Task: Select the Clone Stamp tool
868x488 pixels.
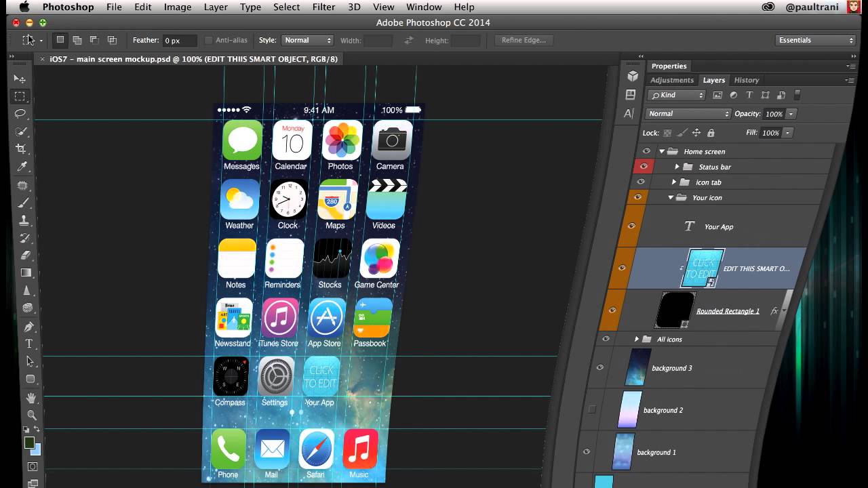Action: [x=24, y=220]
